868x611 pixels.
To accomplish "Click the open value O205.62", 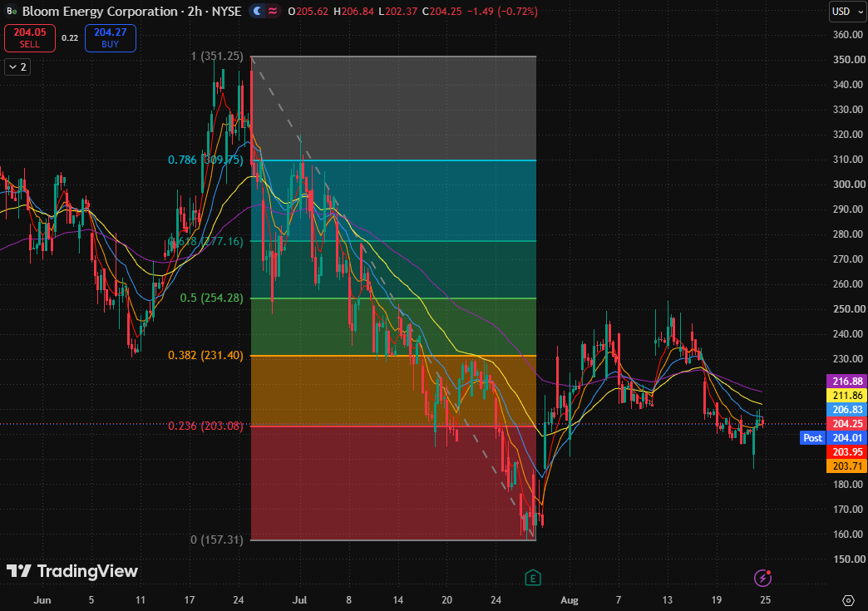I will coord(308,11).
